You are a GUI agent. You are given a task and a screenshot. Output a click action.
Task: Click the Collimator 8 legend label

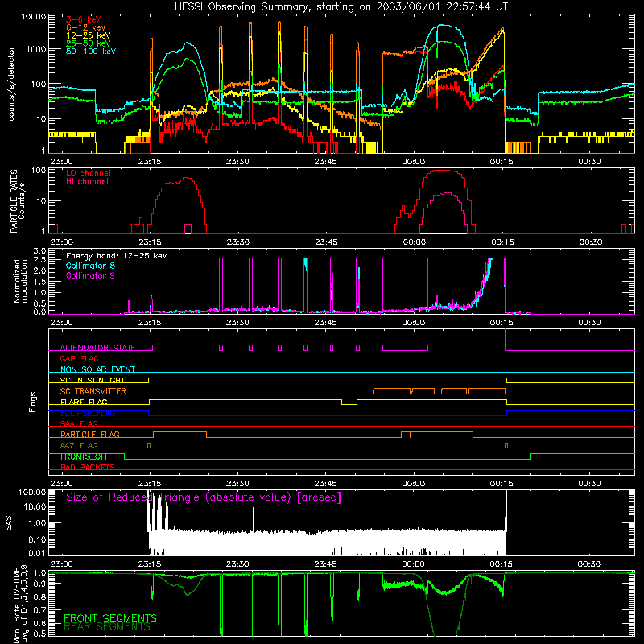click(x=90, y=266)
